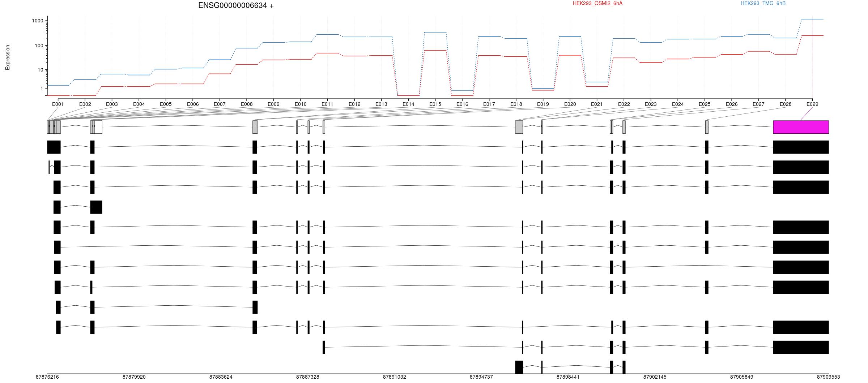Image resolution: width=868 pixels, height=383 pixels.
Task: Click exon label E002
Action: [85, 104]
